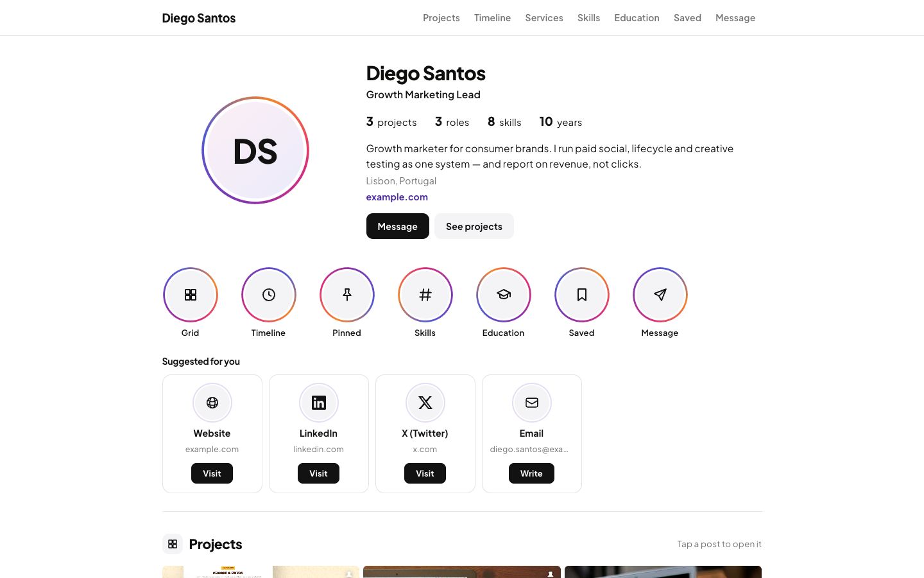Click the Website globe icon
924x578 pixels.
[x=212, y=403]
